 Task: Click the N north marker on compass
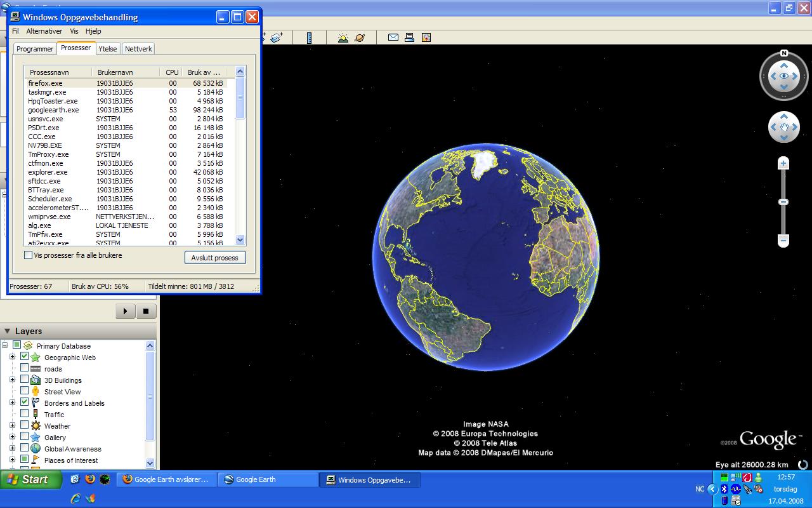[x=784, y=53]
